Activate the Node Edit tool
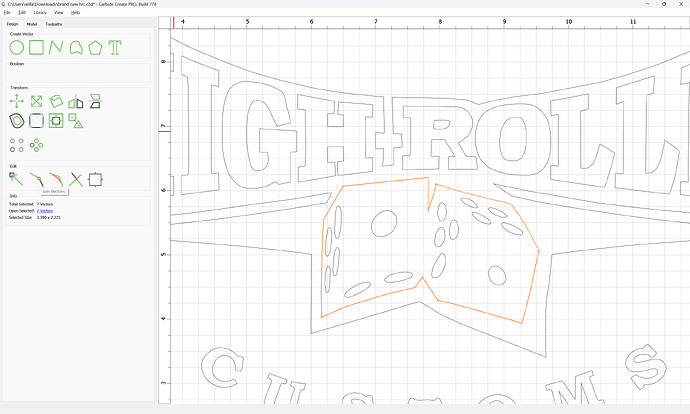The height and width of the screenshot is (414, 690). tap(16, 179)
